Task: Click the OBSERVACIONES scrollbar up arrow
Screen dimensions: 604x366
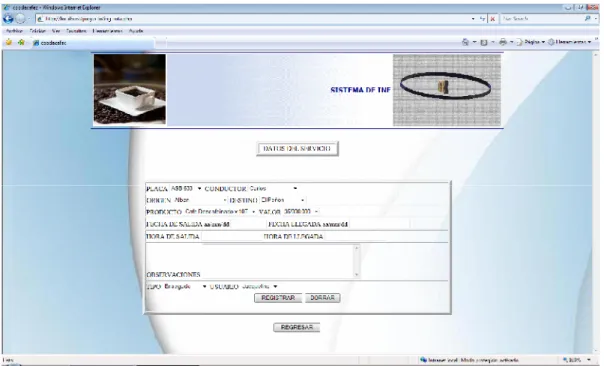Action: [x=357, y=248]
